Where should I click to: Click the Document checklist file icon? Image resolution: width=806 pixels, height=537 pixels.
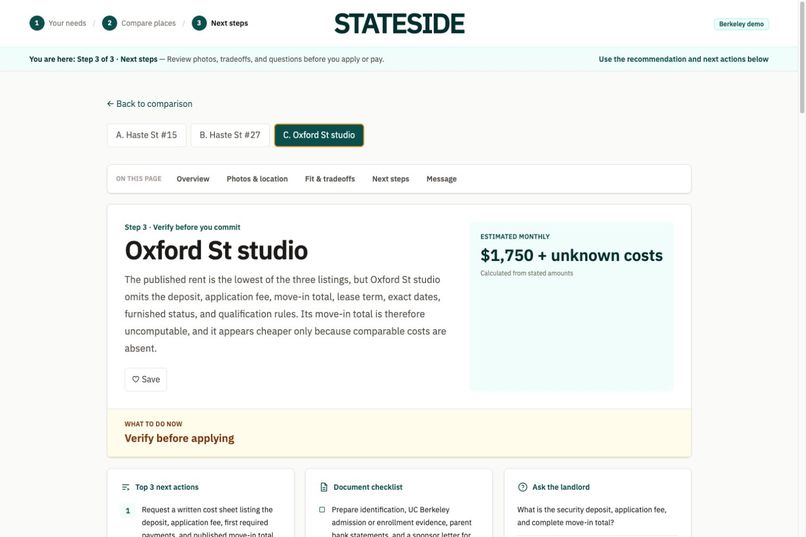click(x=324, y=487)
